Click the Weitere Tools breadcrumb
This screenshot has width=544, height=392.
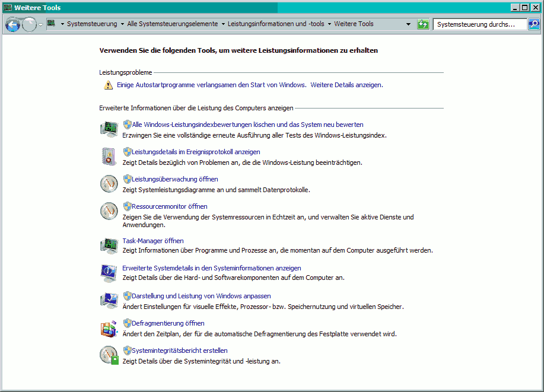coord(354,24)
